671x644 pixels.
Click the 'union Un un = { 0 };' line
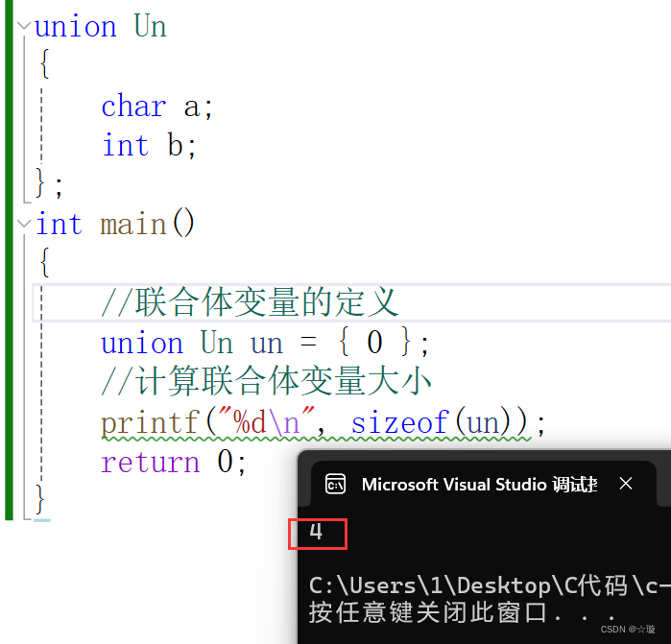pyautogui.click(x=264, y=343)
